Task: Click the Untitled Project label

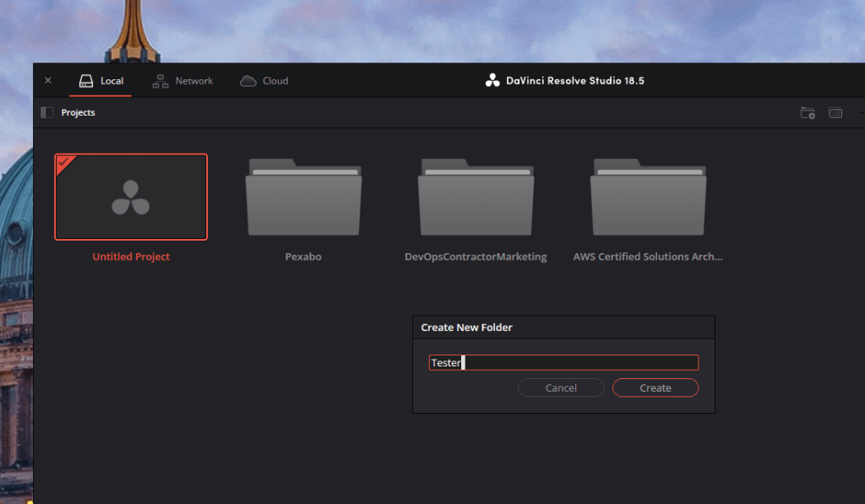Action: pyautogui.click(x=131, y=257)
